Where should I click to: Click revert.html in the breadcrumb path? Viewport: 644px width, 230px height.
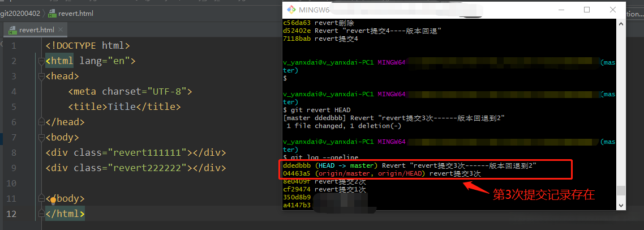[x=76, y=13]
